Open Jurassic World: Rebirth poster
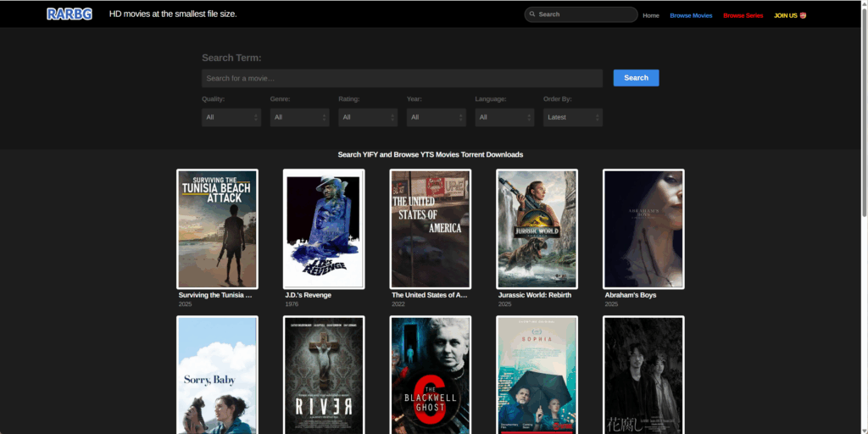 tap(537, 229)
